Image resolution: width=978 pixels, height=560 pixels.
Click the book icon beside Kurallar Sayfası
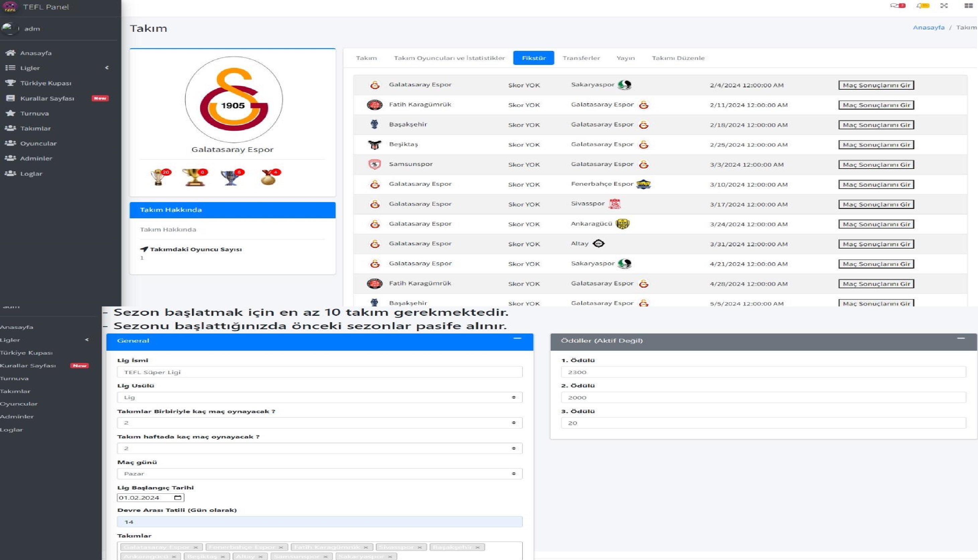(x=10, y=98)
